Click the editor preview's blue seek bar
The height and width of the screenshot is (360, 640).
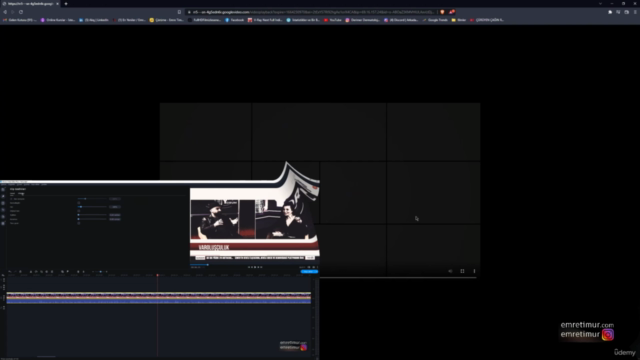[200, 265]
